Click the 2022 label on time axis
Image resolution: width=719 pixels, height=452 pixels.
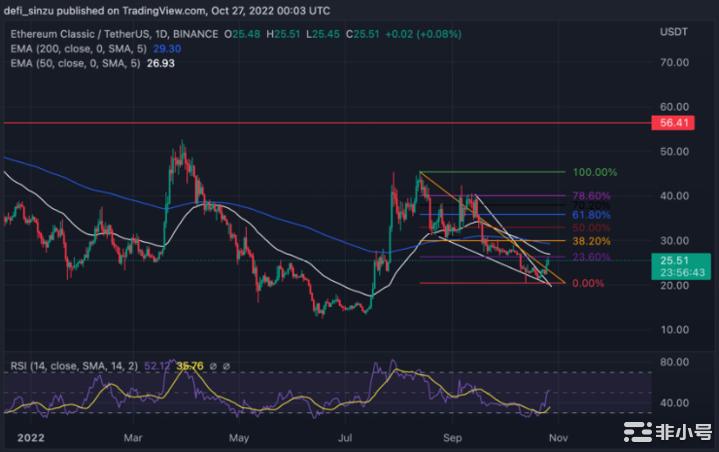(32, 437)
